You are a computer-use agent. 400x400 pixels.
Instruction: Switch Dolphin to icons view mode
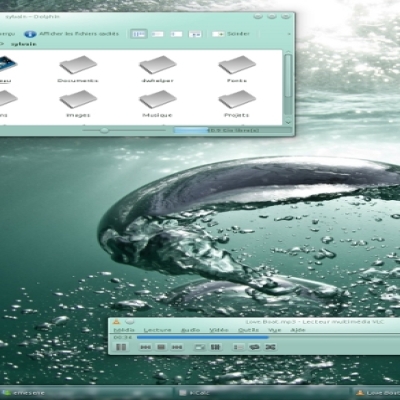[139, 34]
